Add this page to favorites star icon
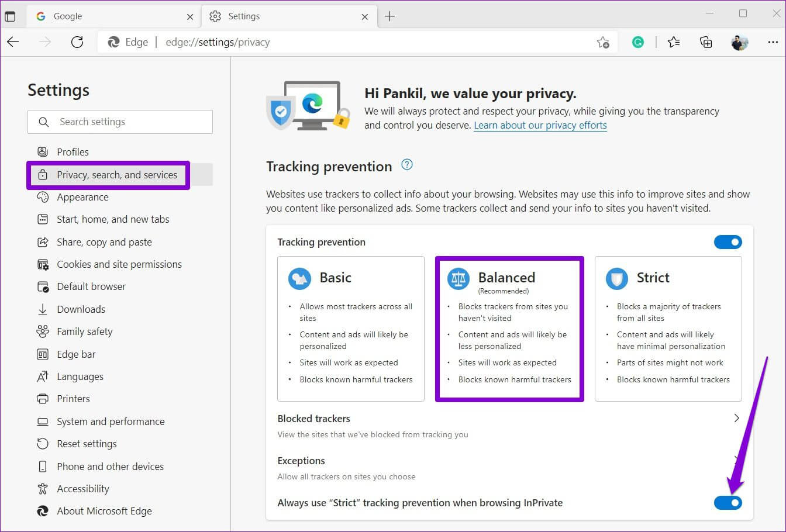Image resolution: width=786 pixels, height=532 pixels. 603,42
